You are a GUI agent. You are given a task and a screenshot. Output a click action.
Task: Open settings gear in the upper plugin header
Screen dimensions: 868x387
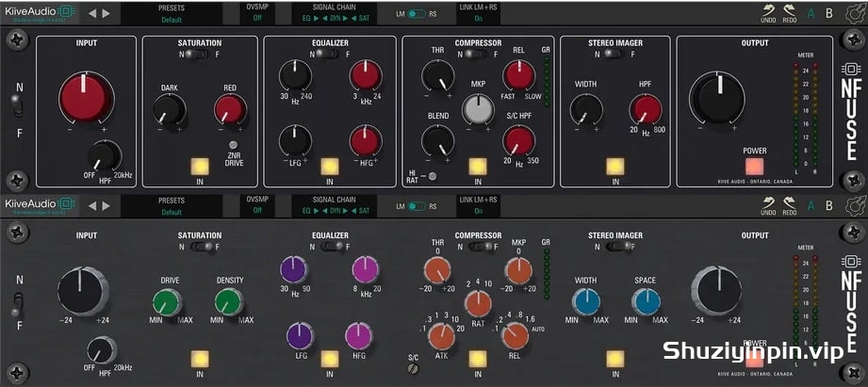[855, 13]
